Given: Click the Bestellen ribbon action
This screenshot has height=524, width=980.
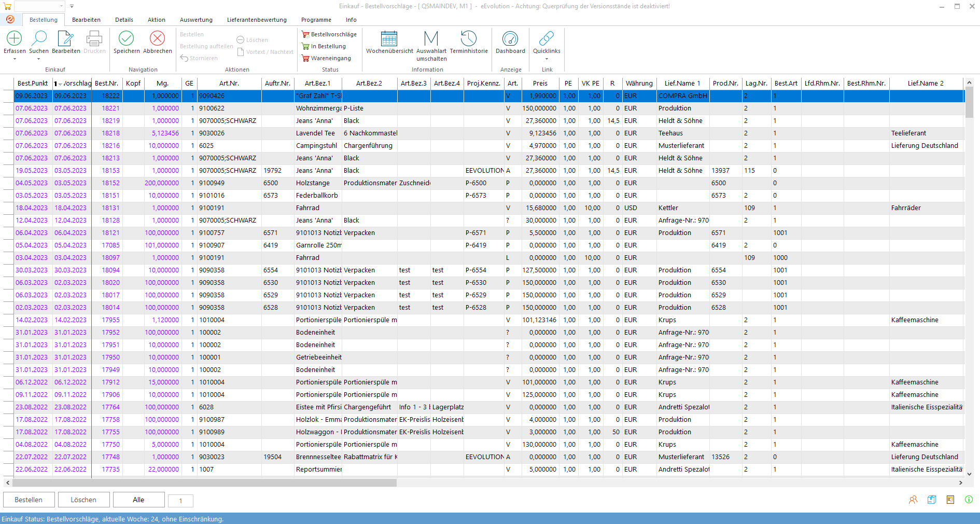Looking at the screenshot, I should (192, 34).
